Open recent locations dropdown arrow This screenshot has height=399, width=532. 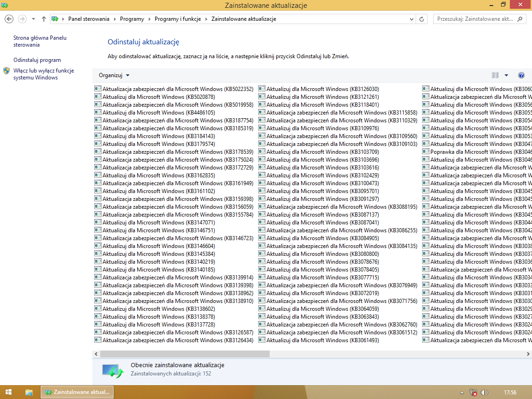[33, 19]
